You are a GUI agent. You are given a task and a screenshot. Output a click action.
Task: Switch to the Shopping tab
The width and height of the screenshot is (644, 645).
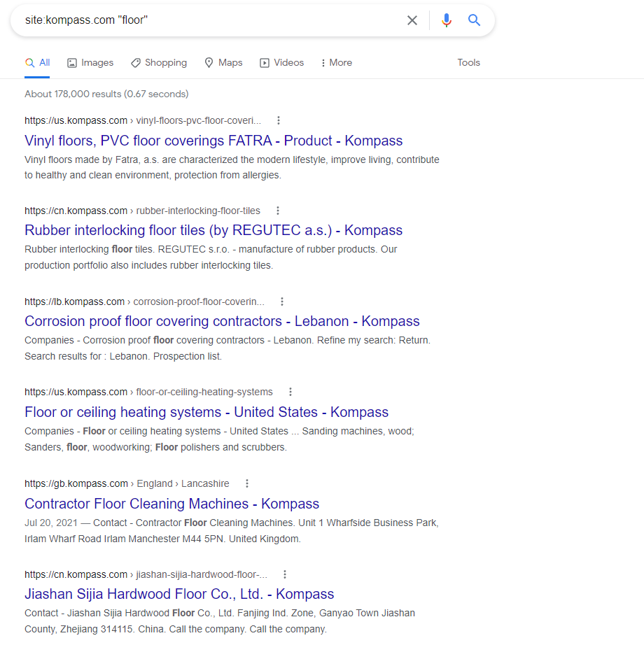pos(159,63)
